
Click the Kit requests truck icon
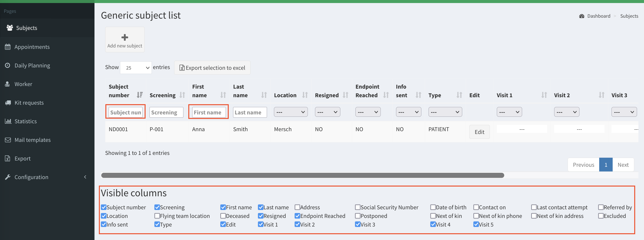pos(8,103)
